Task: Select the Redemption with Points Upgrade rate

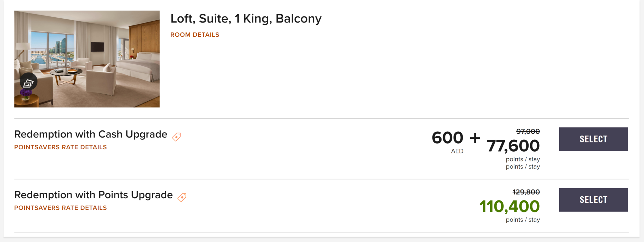Action: 593,200
